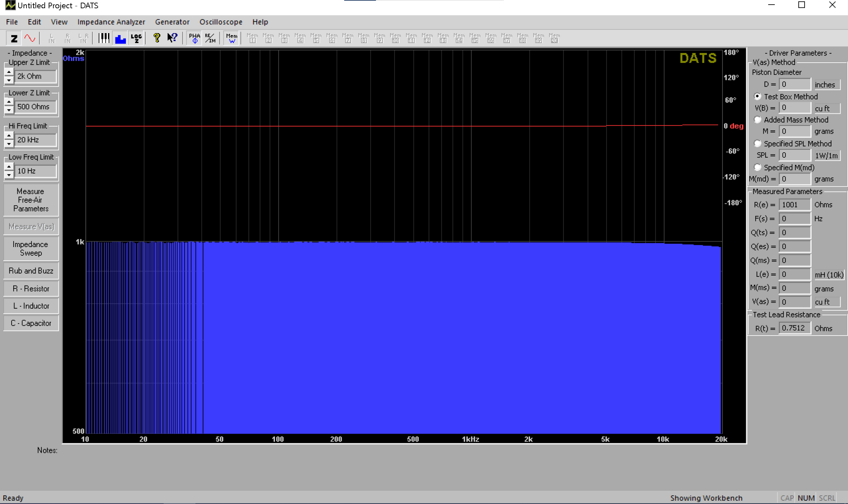The image size is (848, 504).
Task: Select the Specified M(md) radio button
Action: coord(758,167)
